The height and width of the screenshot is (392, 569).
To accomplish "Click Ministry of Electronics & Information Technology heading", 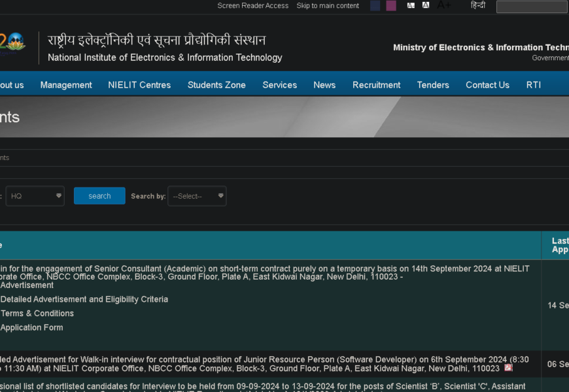I will 481,48.
